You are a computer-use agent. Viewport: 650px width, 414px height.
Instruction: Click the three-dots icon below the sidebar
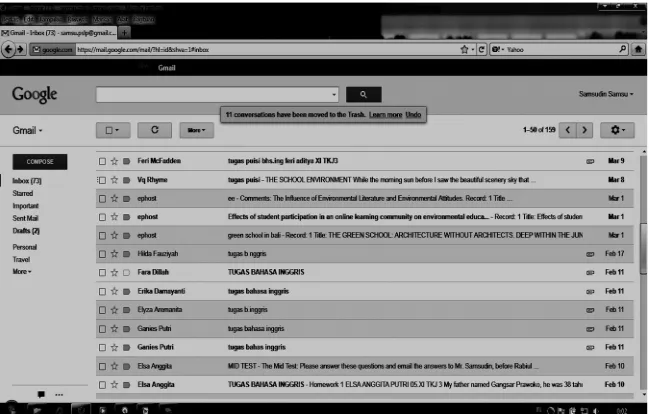(x=59, y=395)
